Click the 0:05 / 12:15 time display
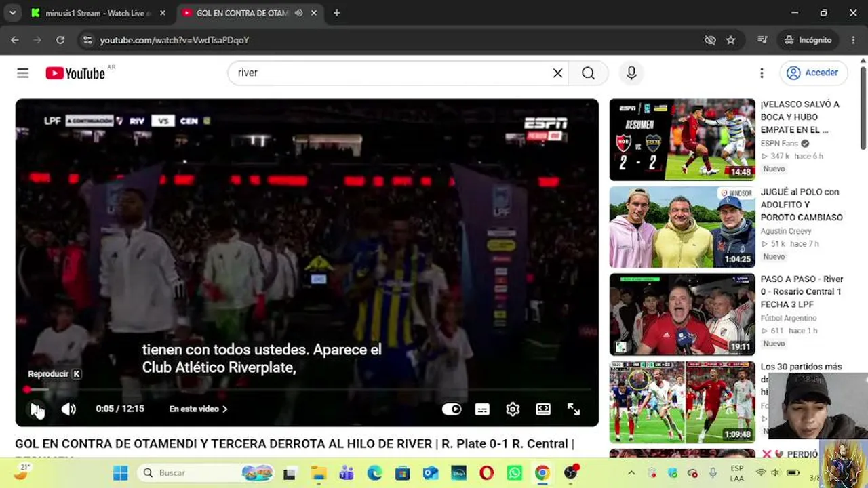This screenshot has height=488, width=868. (x=120, y=409)
